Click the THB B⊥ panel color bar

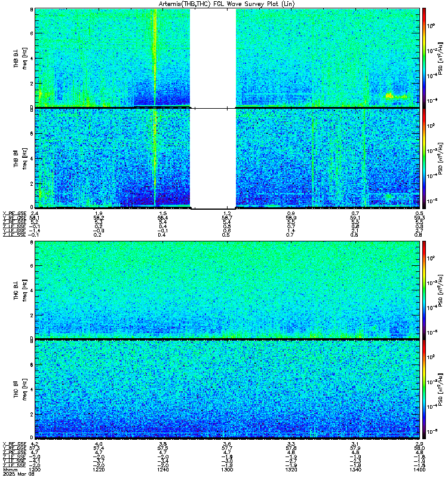(x=424, y=58)
